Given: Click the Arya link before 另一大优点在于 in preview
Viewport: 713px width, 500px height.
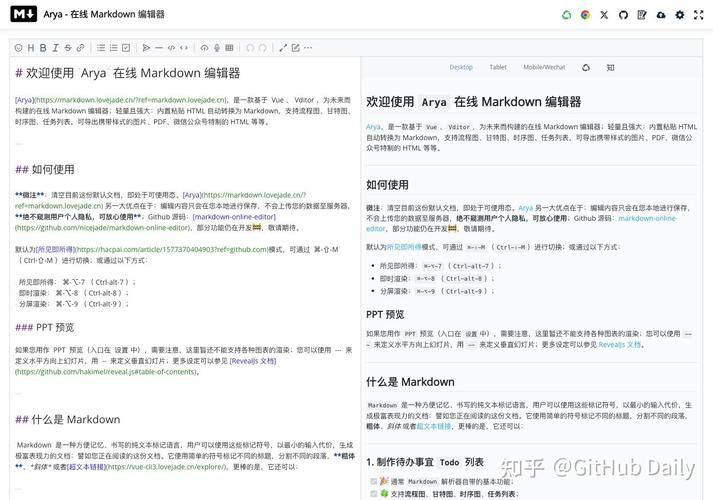Looking at the screenshot, I should coord(526,208).
